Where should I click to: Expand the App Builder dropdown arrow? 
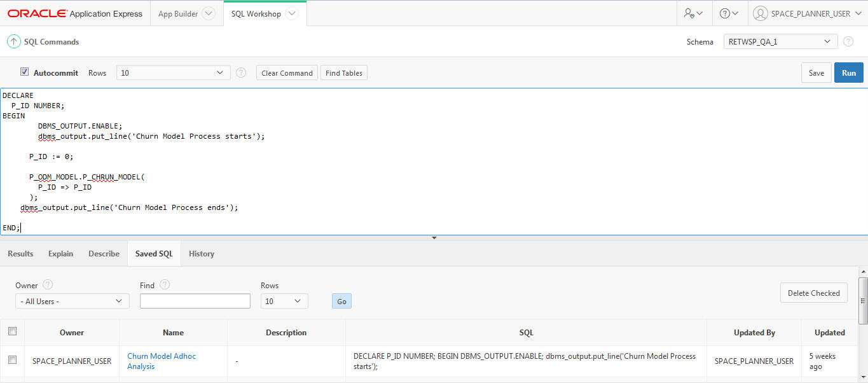click(x=208, y=13)
